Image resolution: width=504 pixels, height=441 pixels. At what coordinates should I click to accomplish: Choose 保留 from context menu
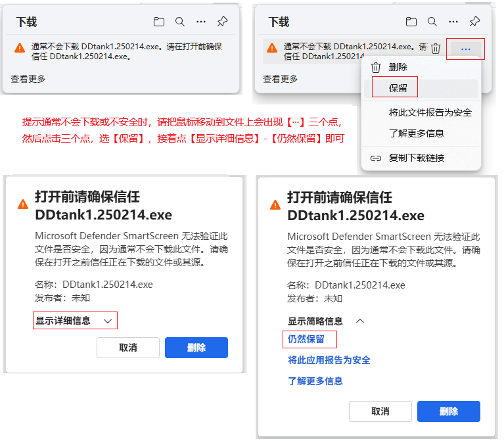click(x=421, y=88)
